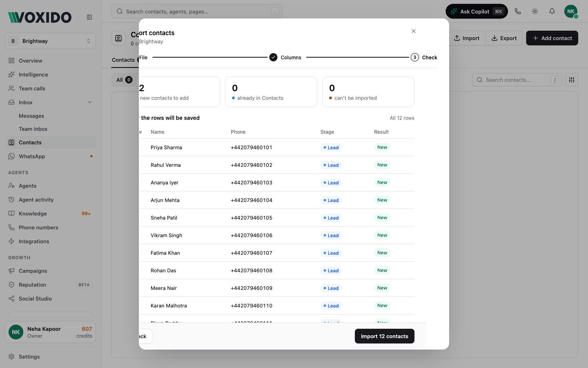Close the import contacts dialog
Screen dimensions: 588x368
point(414,31)
